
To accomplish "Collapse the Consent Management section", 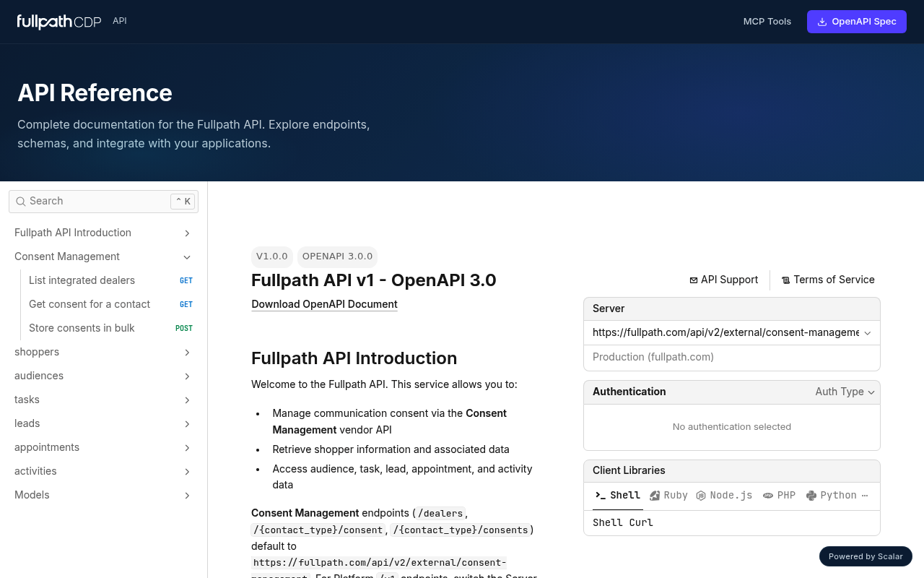I will (x=187, y=256).
